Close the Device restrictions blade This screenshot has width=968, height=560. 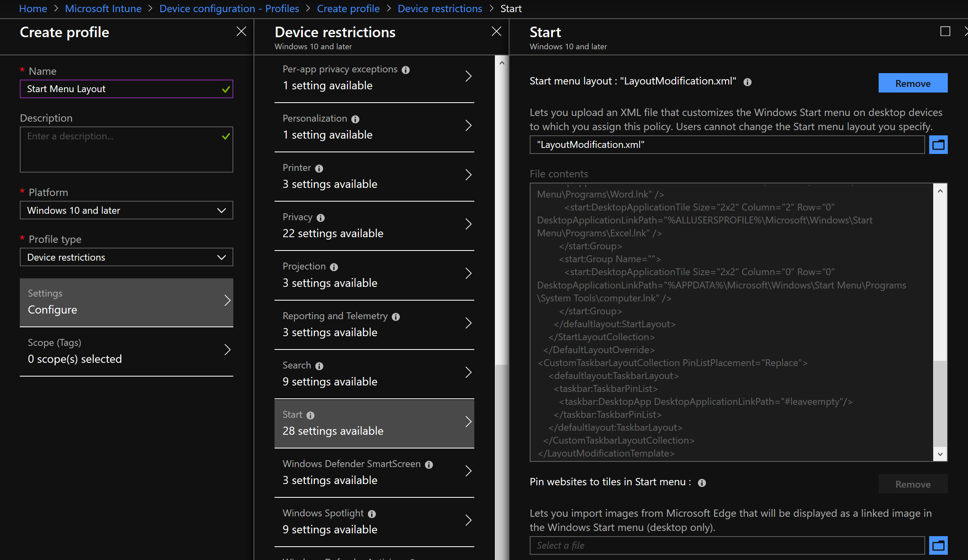pyautogui.click(x=497, y=32)
